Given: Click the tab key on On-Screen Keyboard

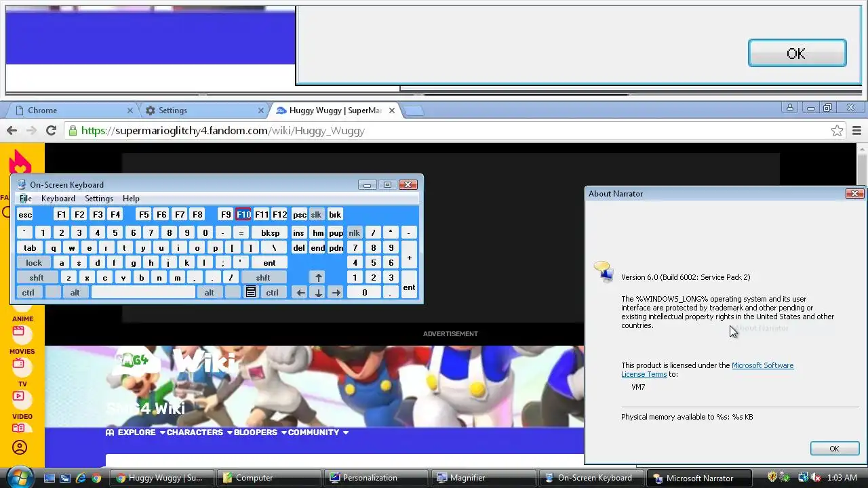Looking at the screenshot, I should click(x=30, y=248).
